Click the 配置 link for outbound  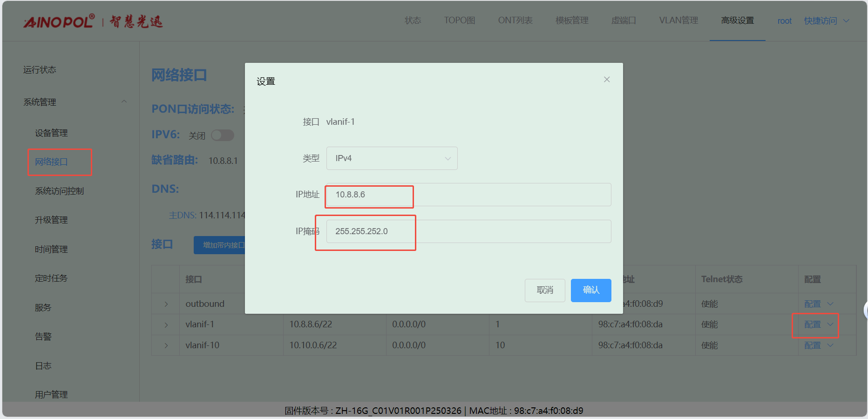(813, 304)
